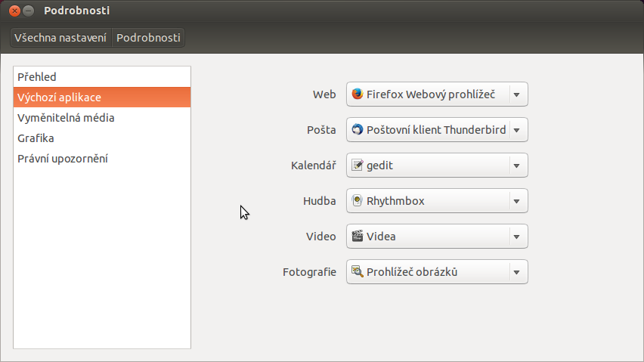644x362 pixels.
Task: Click the Thunderbird icon in Pošta combo
Action: pyautogui.click(x=358, y=130)
